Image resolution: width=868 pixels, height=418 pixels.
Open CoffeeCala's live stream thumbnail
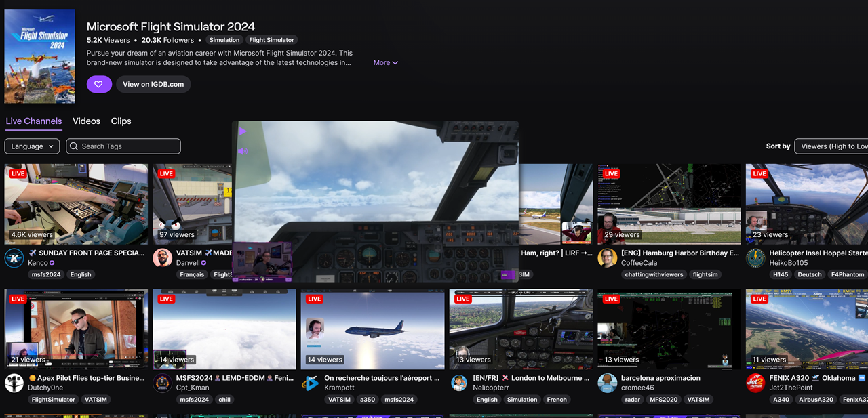tap(669, 204)
